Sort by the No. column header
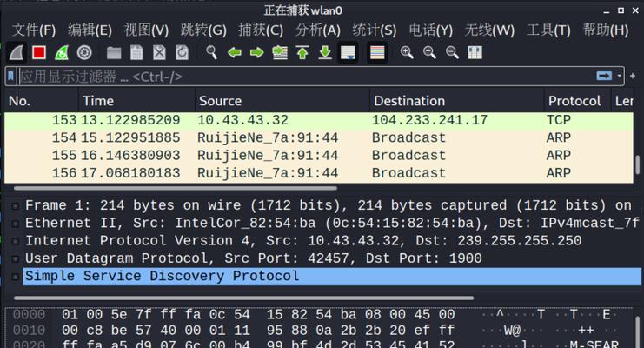The width and height of the screenshot is (644, 348). [x=41, y=101]
